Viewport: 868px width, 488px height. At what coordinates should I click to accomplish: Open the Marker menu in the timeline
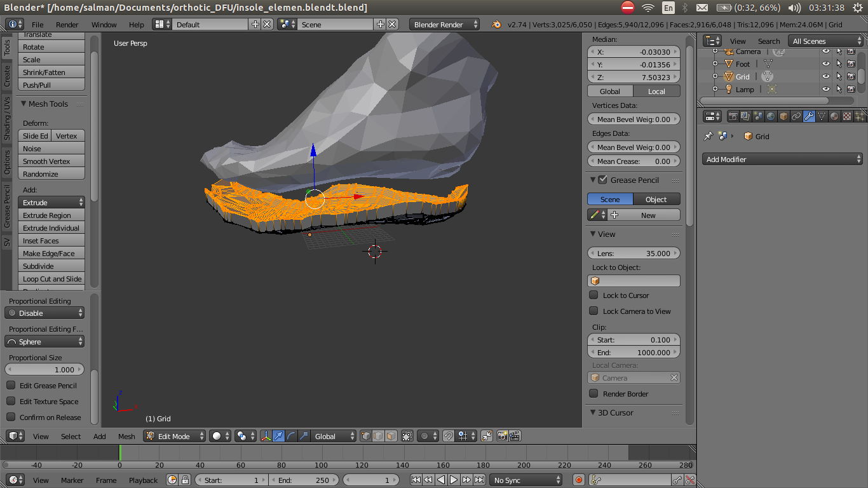71,480
